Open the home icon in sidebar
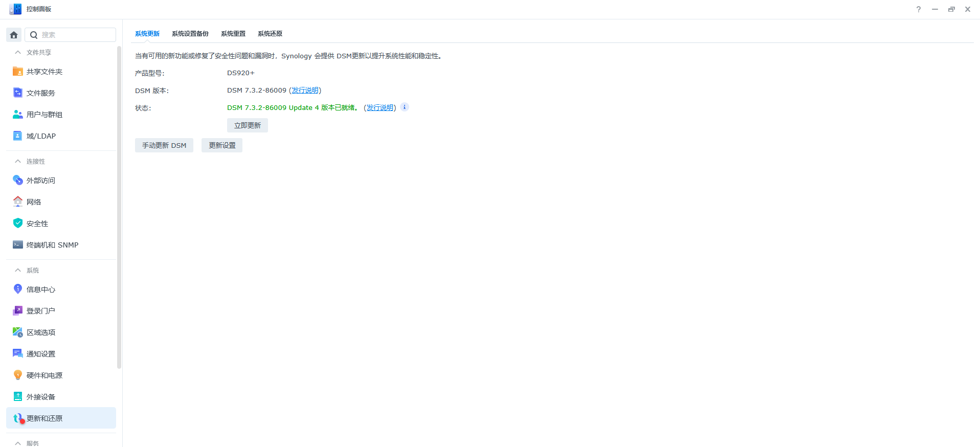Screen dimensions: 980x447 pos(14,35)
